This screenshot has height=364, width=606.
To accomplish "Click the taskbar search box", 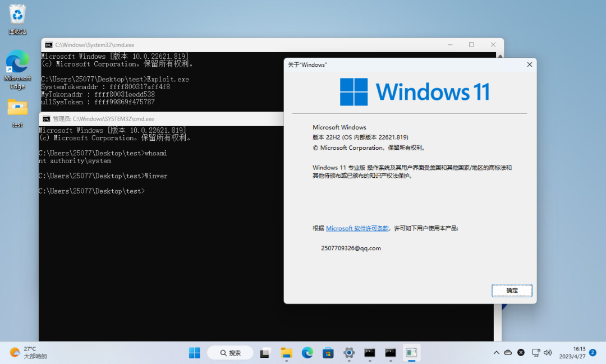I will pos(231,352).
